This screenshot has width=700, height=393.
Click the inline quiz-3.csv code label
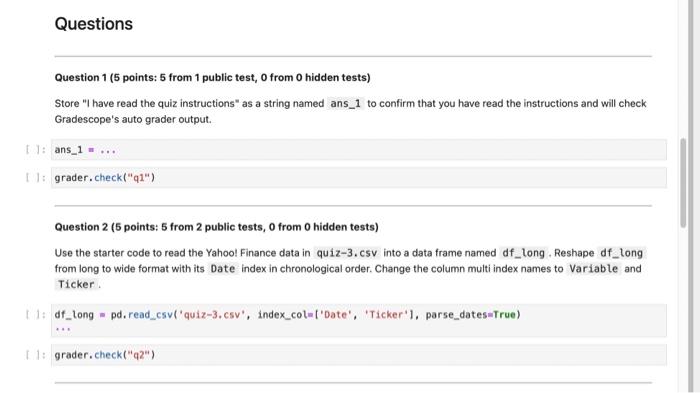coord(347,253)
